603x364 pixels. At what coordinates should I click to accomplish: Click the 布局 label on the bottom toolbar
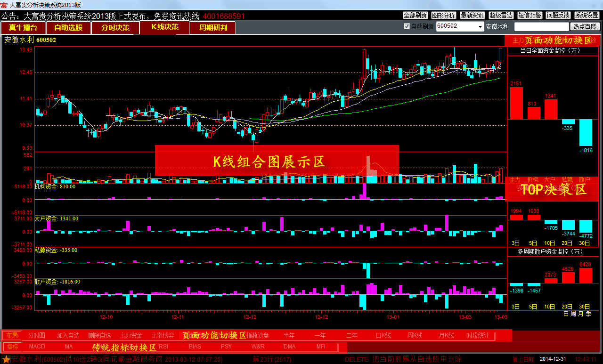click(x=12, y=336)
